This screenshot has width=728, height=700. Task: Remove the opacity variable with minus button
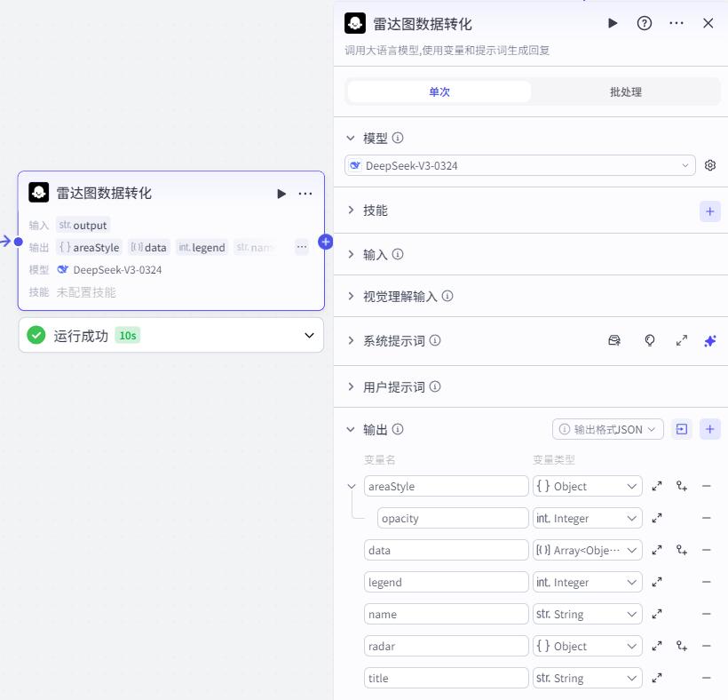point(707,518)
